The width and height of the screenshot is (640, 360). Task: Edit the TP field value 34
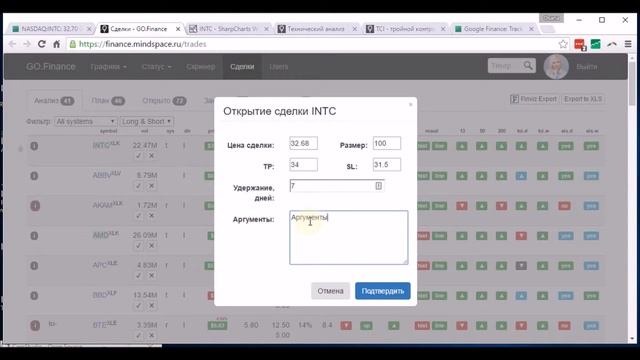tap(303, 164)
